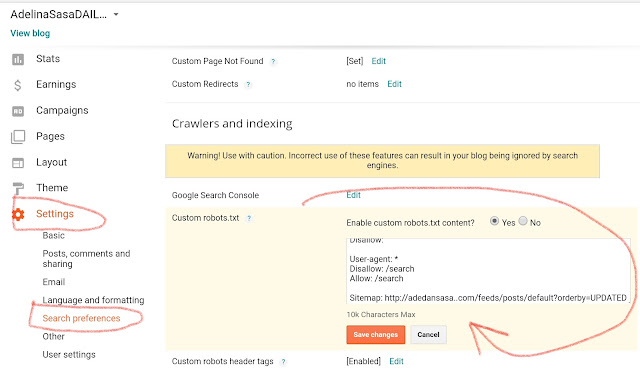640x373 pixels.
Task: Click inside the robots.txt text area
Action: point(488,271)
